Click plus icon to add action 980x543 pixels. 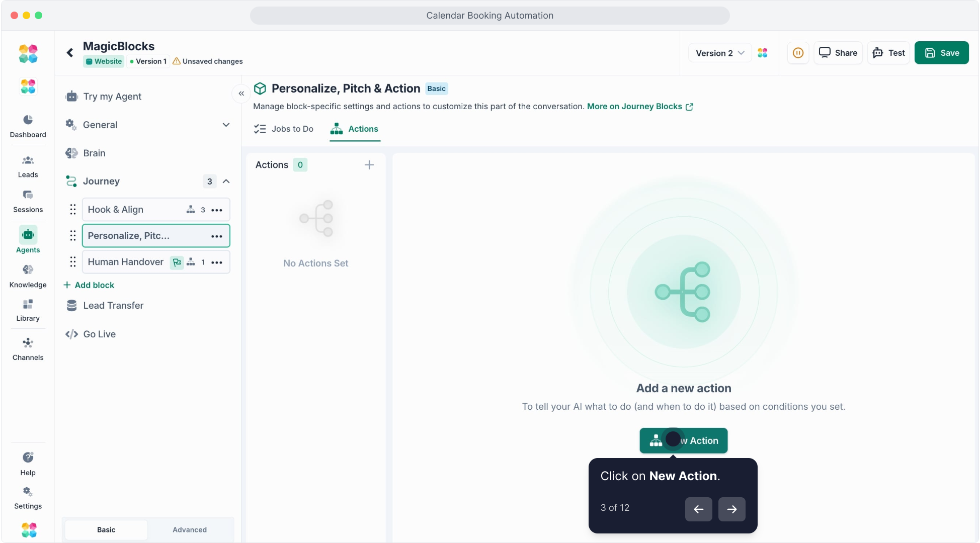pyautogui.click(x=369, y=165)
